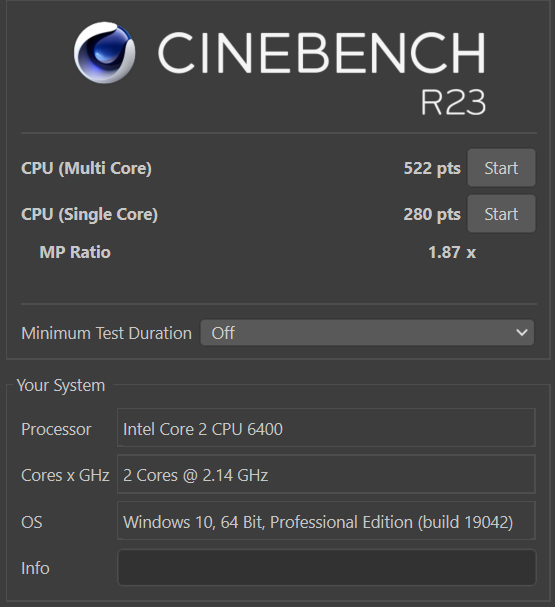
Task: Click the R23 version label
Action: pos(453,102)
